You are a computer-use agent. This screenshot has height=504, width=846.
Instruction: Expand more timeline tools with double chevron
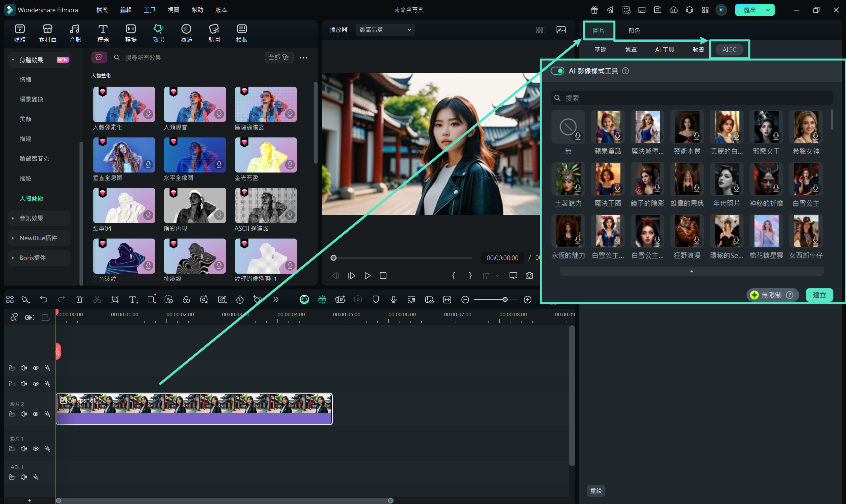click(x=276, y=299)
